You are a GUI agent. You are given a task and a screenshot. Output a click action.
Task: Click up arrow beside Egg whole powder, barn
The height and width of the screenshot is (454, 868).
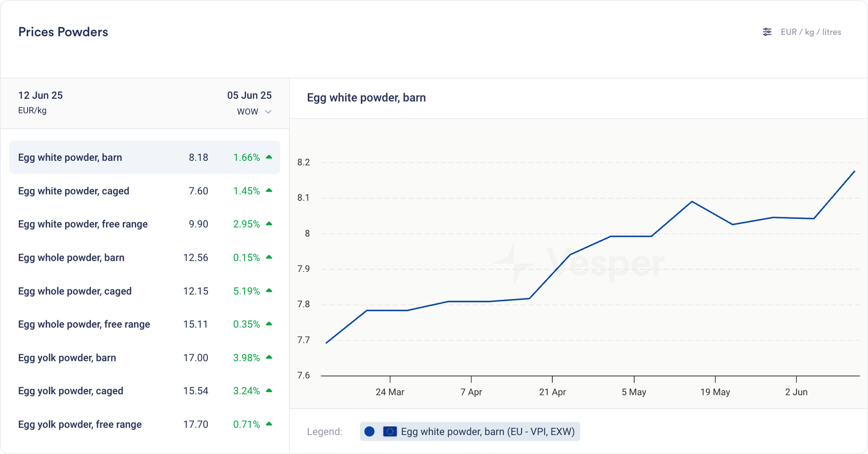(x=269, y=257)
